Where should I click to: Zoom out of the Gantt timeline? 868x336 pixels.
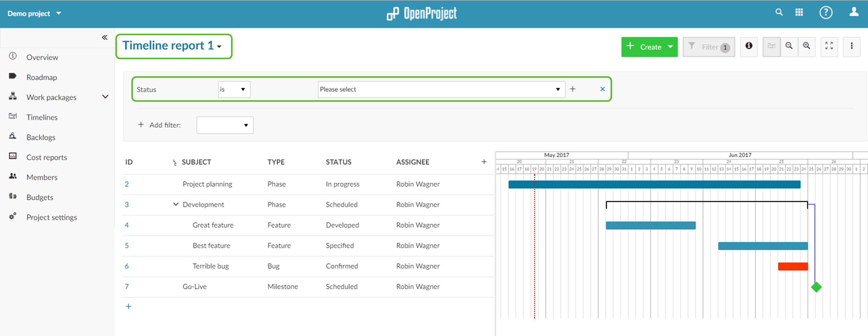pos(788,46)
